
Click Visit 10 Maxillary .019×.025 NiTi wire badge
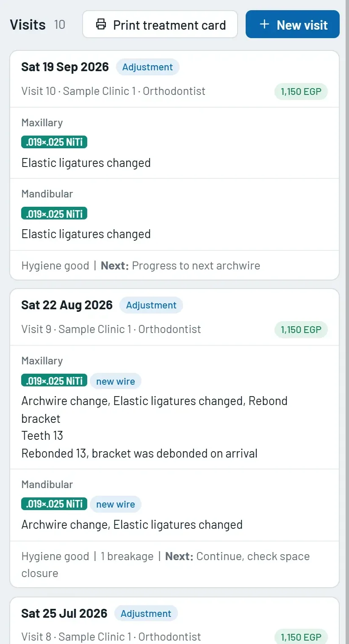point(54,142)
